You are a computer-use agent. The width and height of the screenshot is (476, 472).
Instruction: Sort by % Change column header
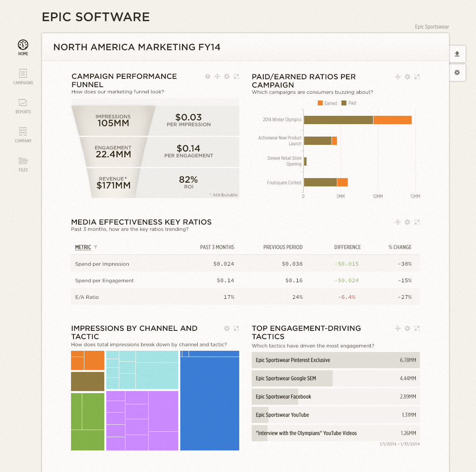coord(400,247)
